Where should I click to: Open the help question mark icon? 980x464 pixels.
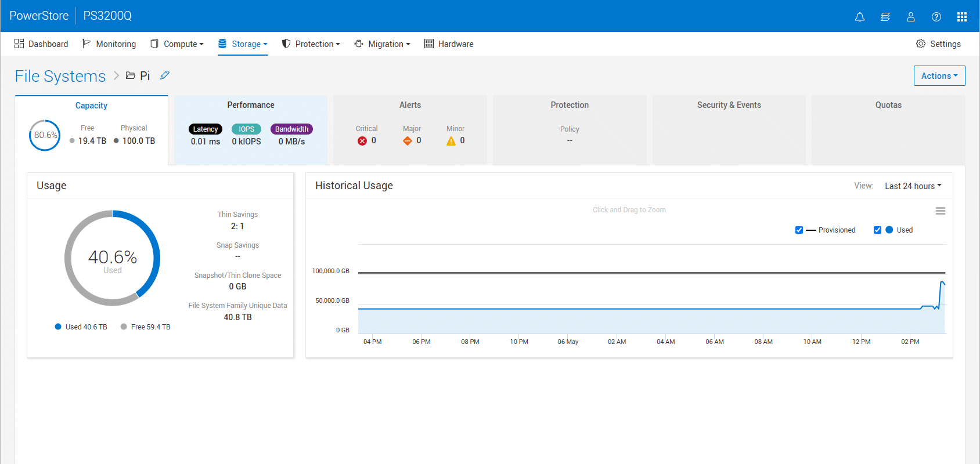tap(936, 17)
